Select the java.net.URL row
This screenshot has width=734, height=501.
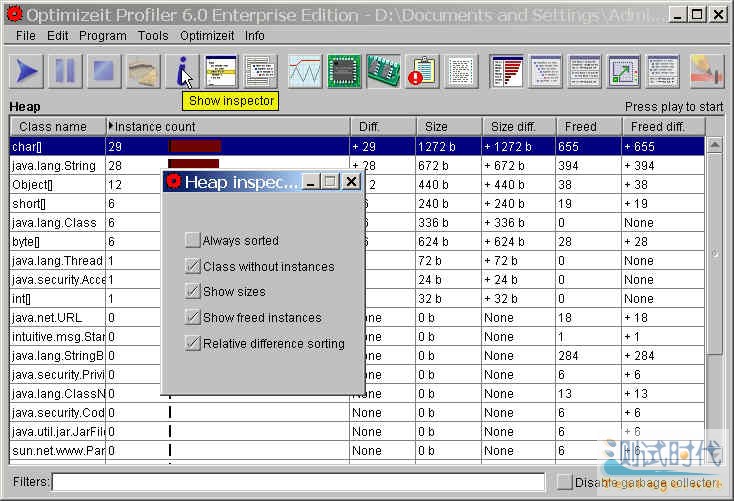coord(357,317)
